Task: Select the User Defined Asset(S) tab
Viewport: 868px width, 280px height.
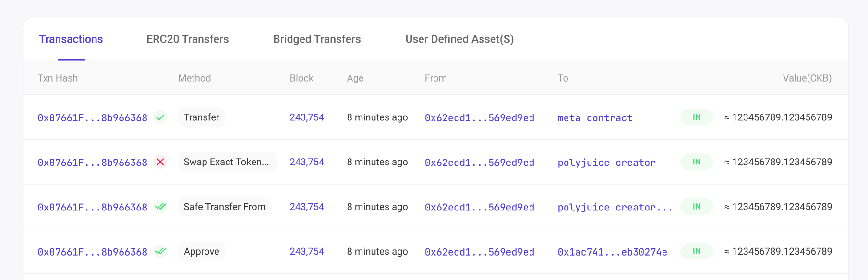Action: (x=459, y=39)
